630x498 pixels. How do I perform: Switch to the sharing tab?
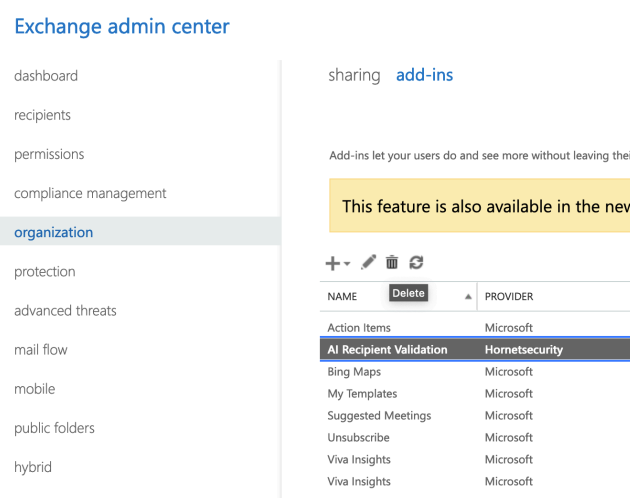[x=354, y=75]
